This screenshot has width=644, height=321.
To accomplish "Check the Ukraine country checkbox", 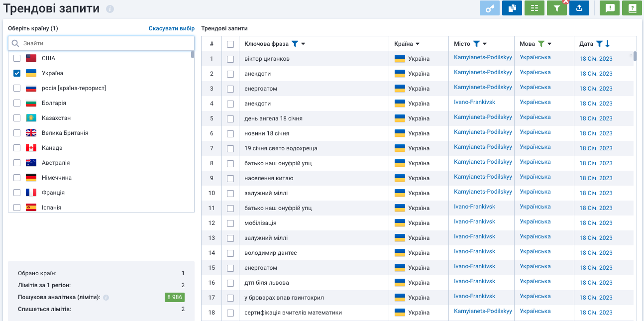I will [17, 73].
